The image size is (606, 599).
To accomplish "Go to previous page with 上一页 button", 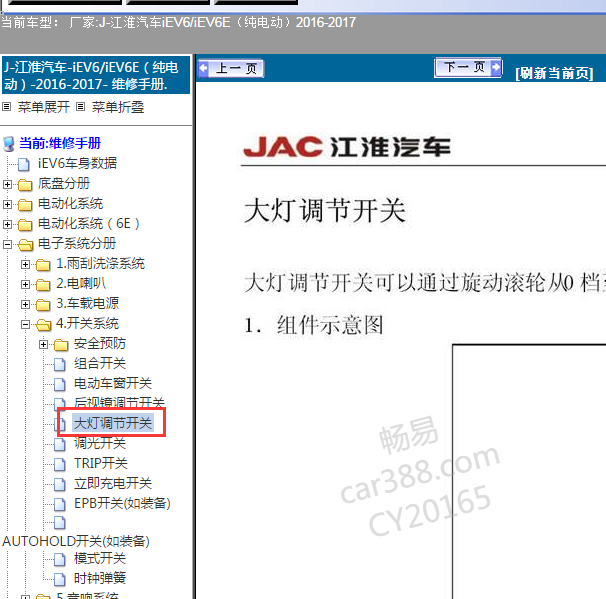I will point(231,69).
